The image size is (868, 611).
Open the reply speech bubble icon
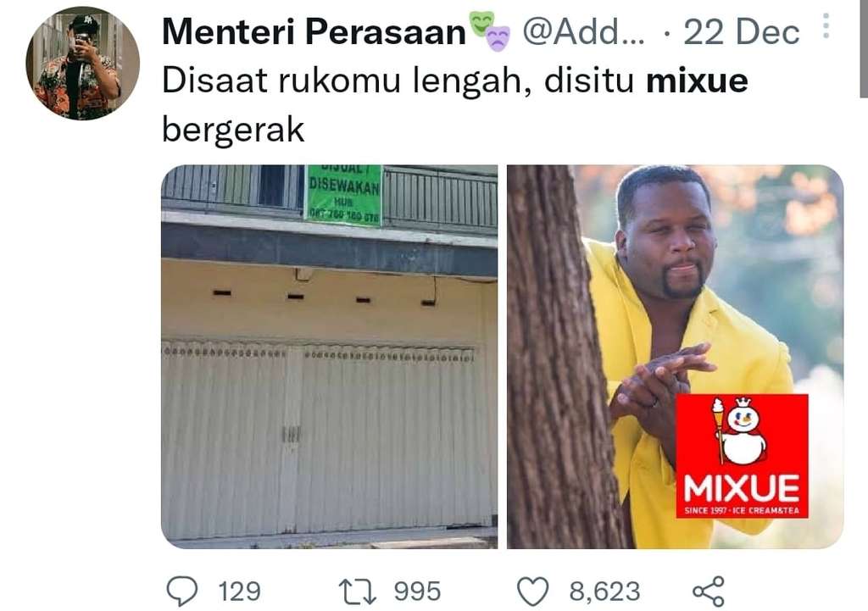pos(182,591)
